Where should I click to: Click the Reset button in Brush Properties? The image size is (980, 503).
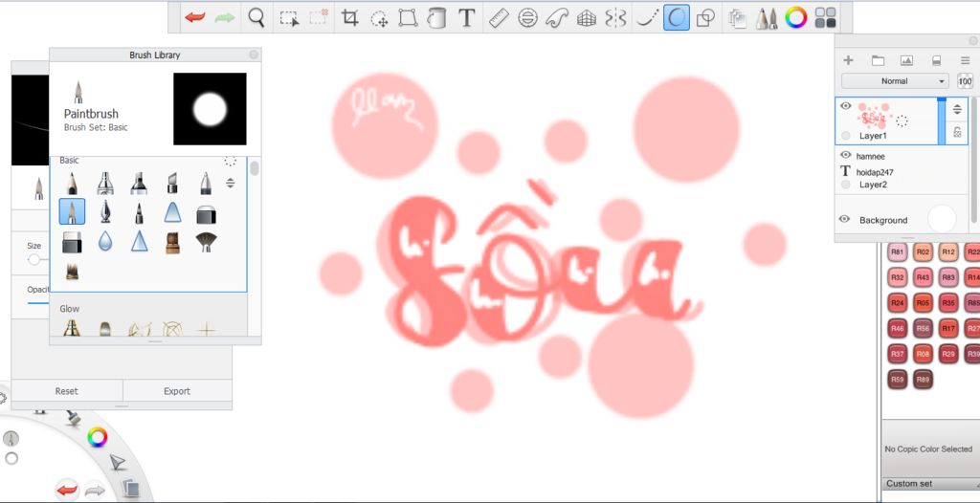(67, 391)
